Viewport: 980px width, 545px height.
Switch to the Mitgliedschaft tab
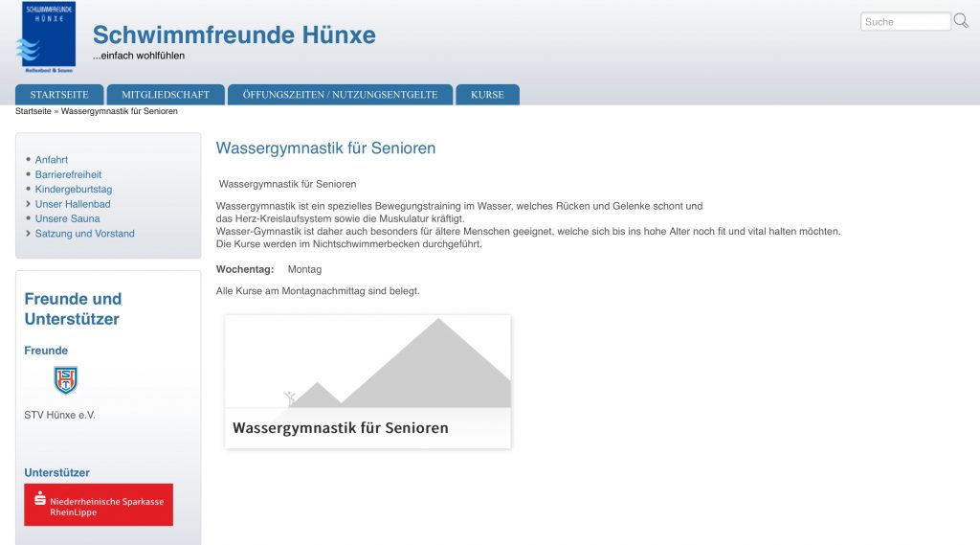click(166, 95)
